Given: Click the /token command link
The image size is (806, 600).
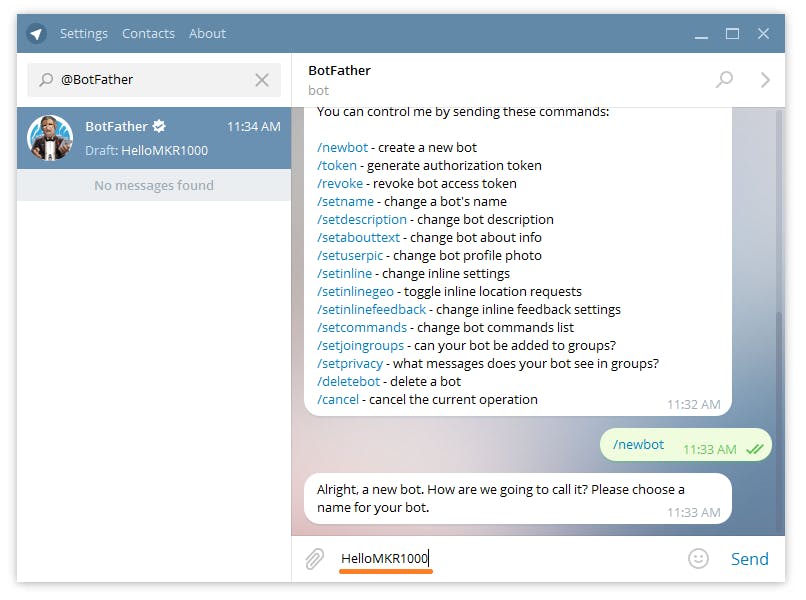Looking at the screenshot, I should (338, 166).
